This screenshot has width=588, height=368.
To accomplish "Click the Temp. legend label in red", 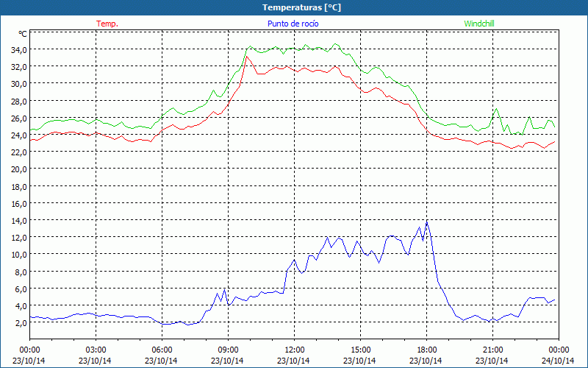I will [107, 24].
